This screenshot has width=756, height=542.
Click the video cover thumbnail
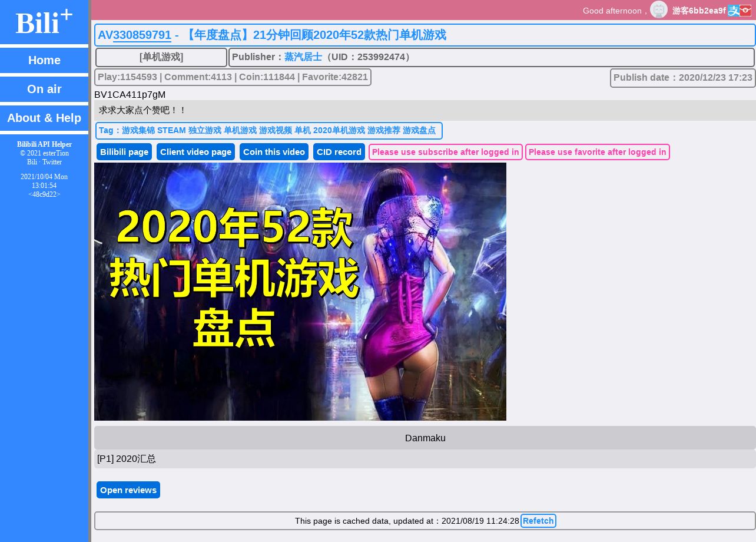[300, 292]
